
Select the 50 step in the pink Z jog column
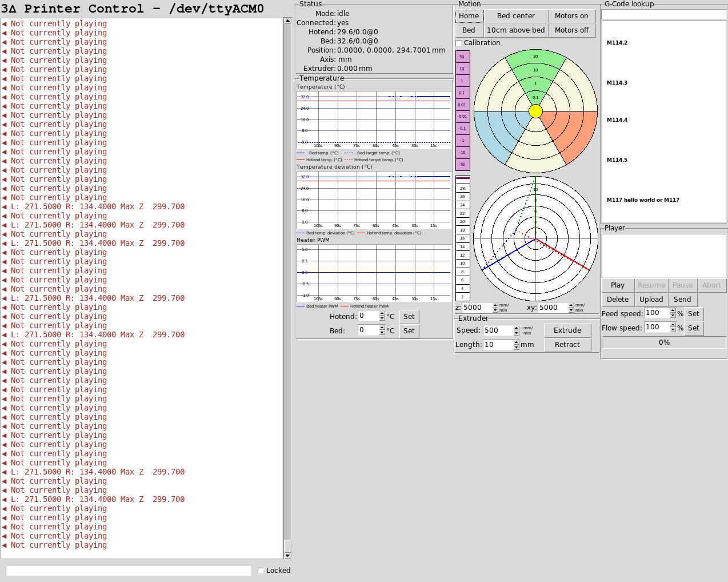462,57
